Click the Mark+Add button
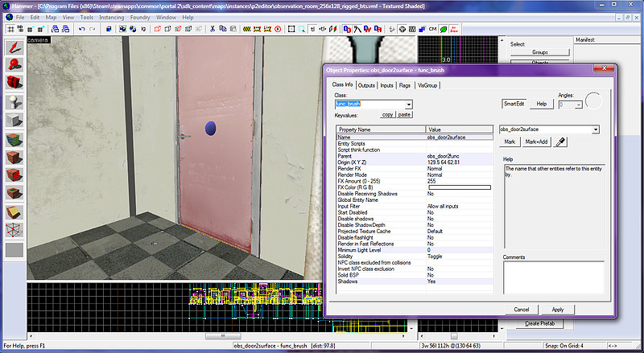The width and height of the screenshot is (644, 353). point(536,142)
